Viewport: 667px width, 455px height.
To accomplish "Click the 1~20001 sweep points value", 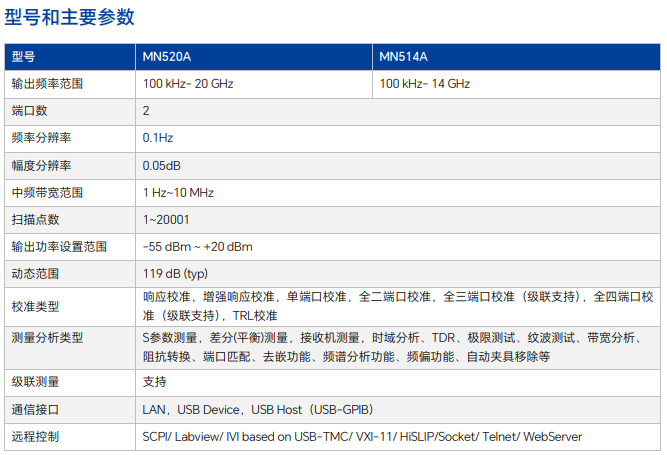I will click(166, 219).
